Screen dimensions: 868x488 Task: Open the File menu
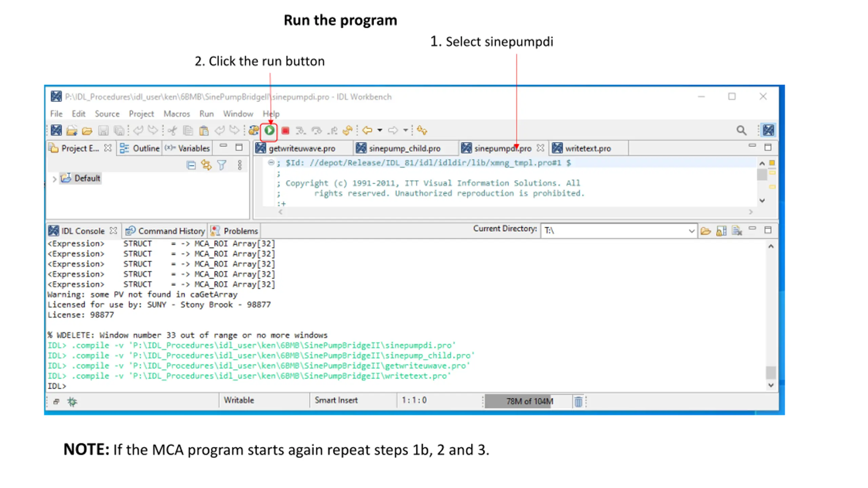(56, 114)
